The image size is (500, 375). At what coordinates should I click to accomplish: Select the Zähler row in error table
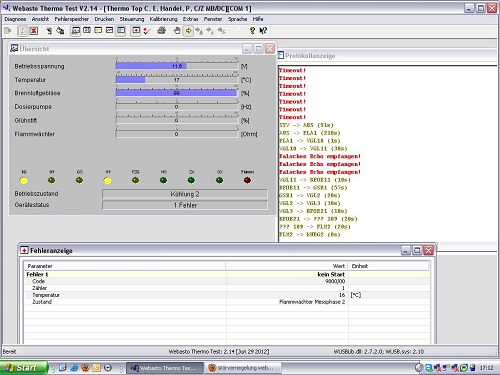pos(227,288)
